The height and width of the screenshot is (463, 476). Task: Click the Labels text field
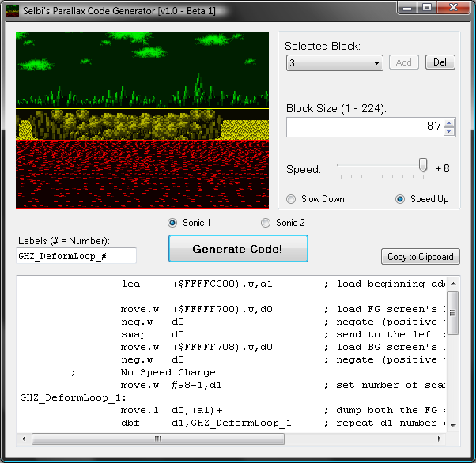[76, 256]
